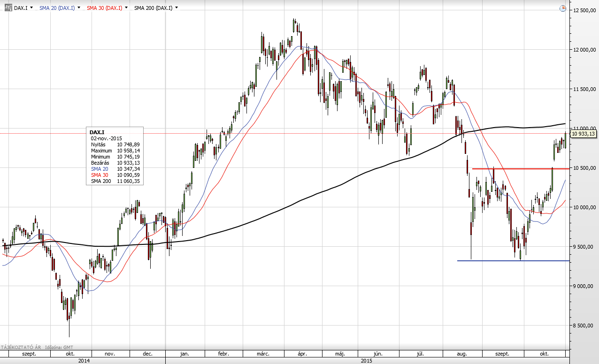Click the SMA 200 11 060,35 tooltip row
599x364 pixels.
[x=115, y=181]
